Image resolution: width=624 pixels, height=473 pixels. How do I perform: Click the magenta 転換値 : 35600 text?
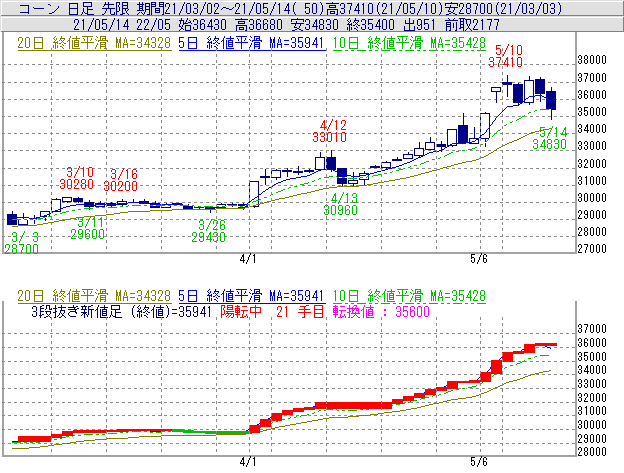(x=381, y=311)
